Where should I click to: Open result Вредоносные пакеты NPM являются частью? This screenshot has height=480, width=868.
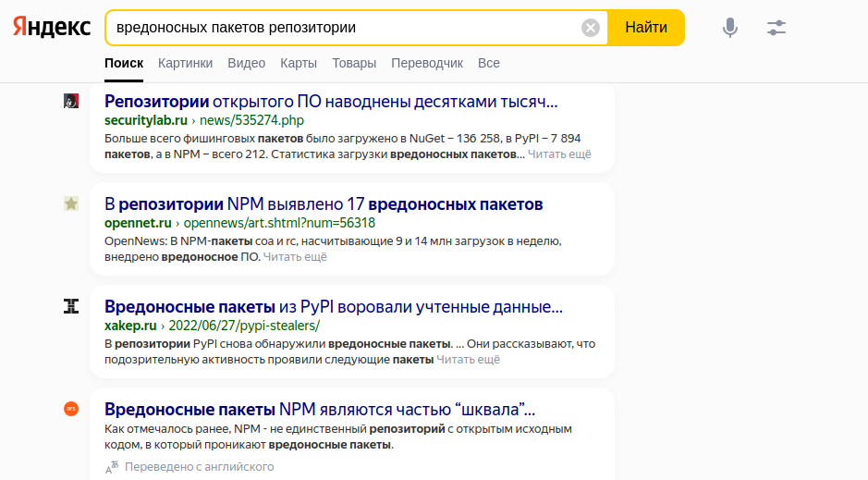click(x=320, y=409)
